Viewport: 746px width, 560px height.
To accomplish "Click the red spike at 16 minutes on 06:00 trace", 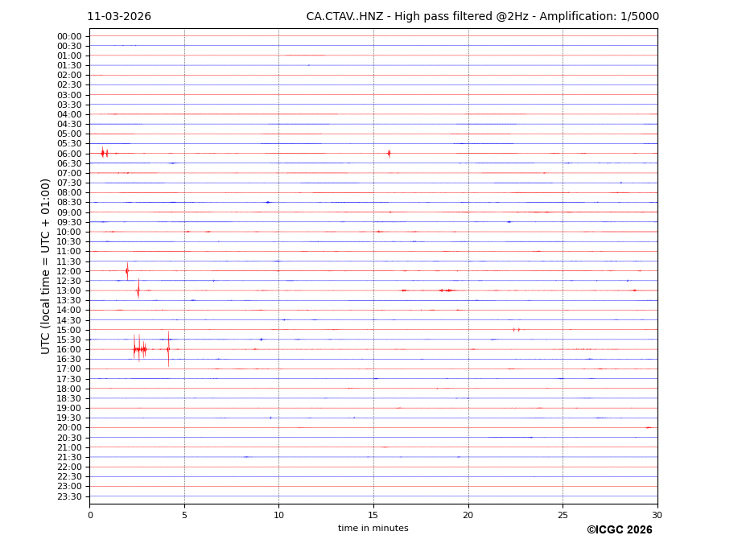I will [389, 153].
